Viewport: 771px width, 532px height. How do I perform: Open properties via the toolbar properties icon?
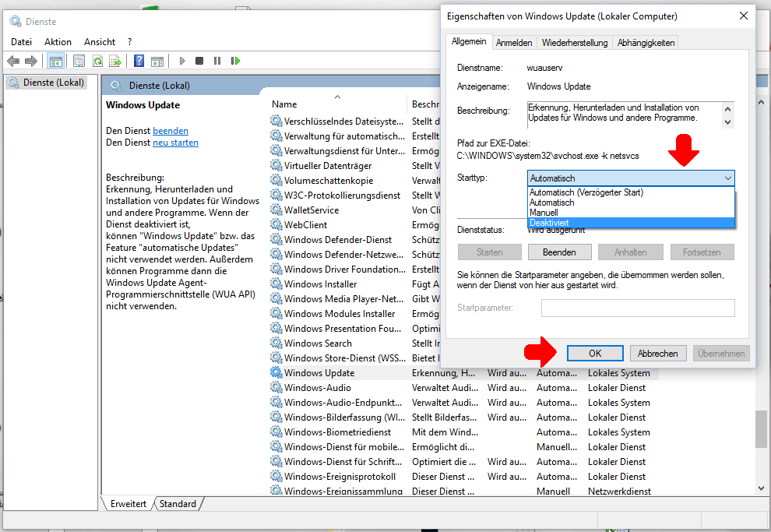(79, 61)
